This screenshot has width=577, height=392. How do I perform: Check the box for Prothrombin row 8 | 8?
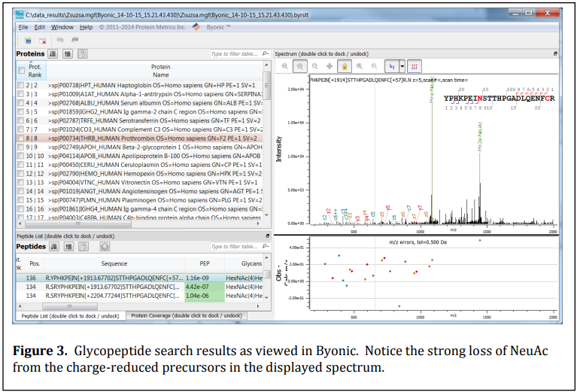point(20,138)
